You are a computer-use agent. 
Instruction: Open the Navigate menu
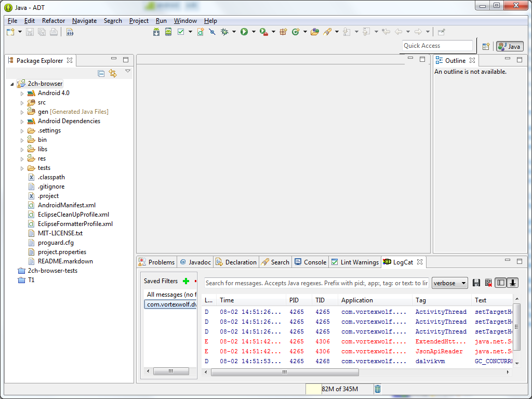click(85, 21)
